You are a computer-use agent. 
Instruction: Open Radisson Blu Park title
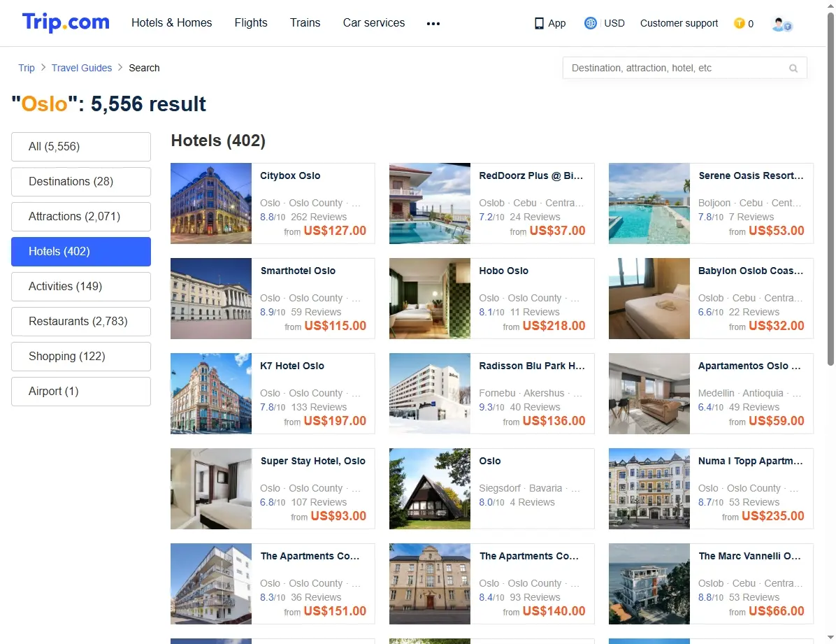[x=531, y=366]
